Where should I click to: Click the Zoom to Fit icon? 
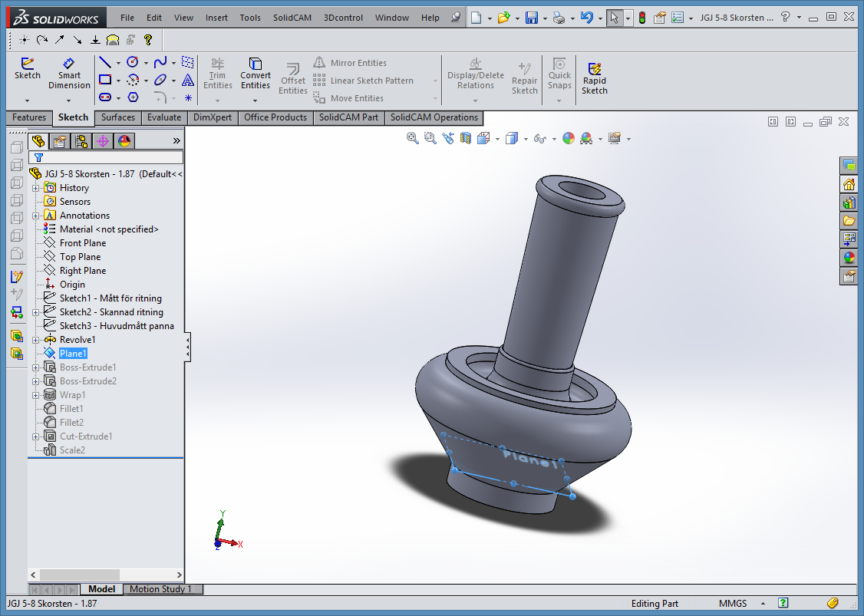pyautogui.click(x=412, y=138)
